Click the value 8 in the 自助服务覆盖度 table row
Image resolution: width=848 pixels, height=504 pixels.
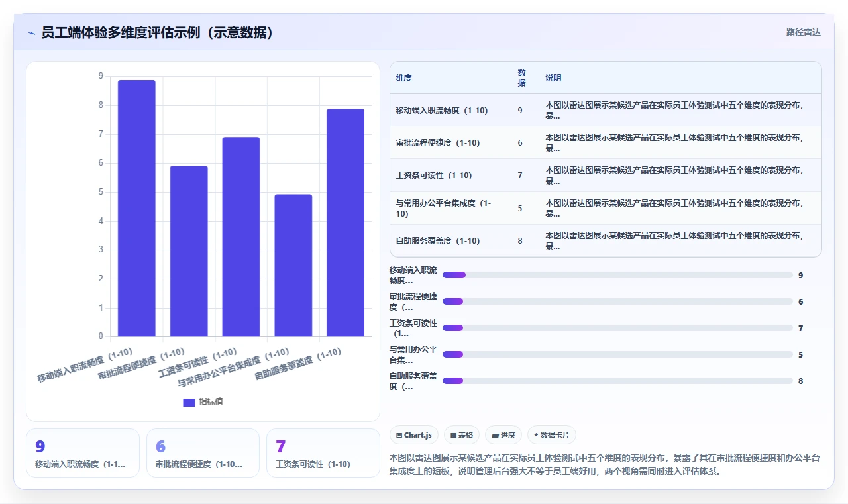pyautogui.click(x=520, y=241)
